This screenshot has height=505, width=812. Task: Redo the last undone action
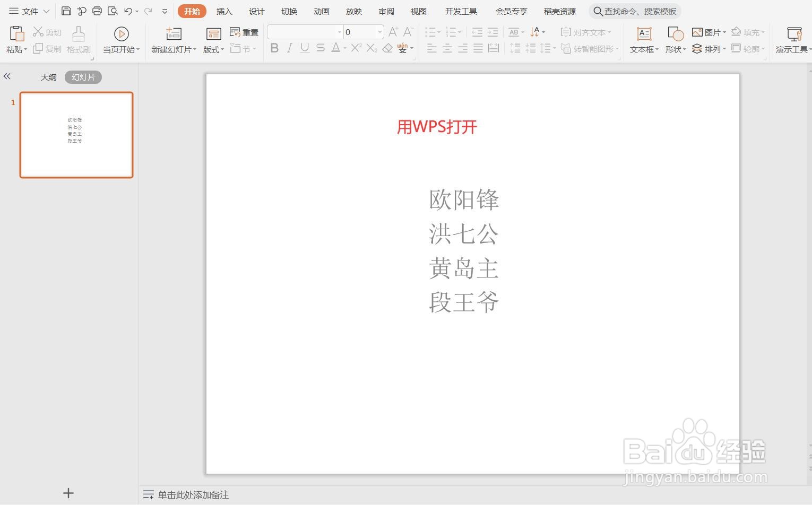click(x=148, y=11)
